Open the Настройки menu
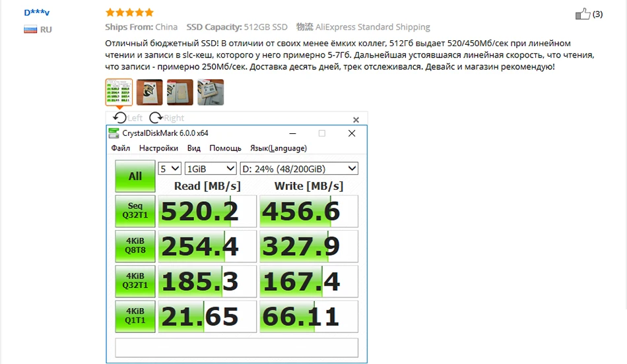The image size is (627, 364). [x=158, y=148]
